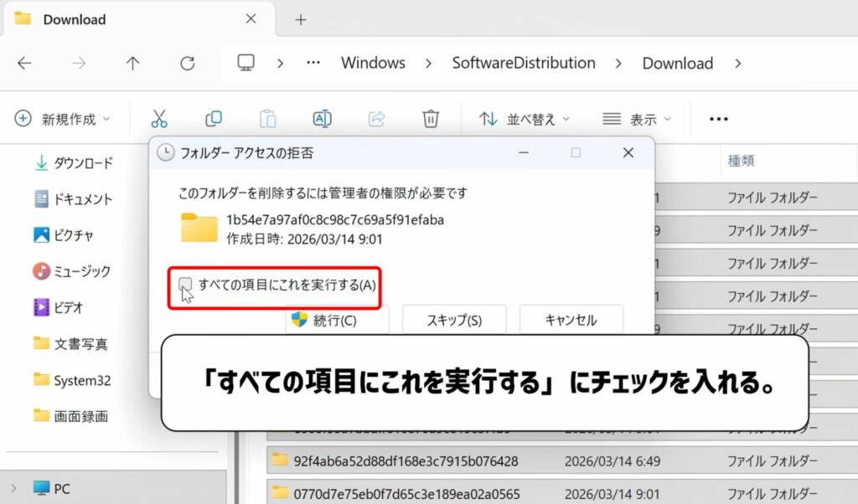Click SoftwareDistribution in the breadcrumb path
This screenshot has height=504, width=858.
pyautogui.click(x=524, y=63)
